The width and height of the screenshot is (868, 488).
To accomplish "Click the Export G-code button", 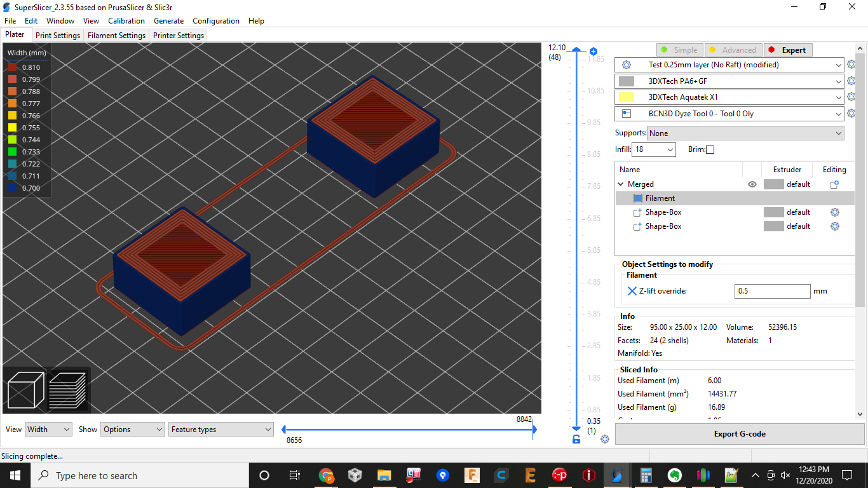I will pos(739,433).
